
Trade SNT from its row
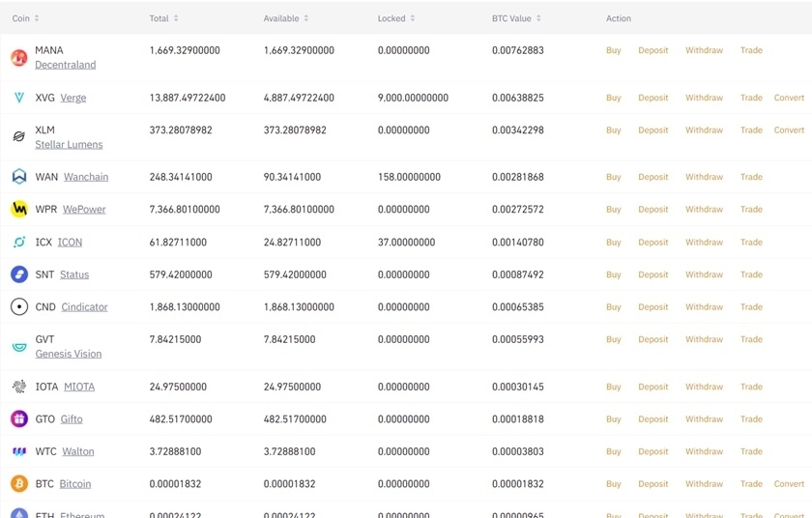pos(751,274)
